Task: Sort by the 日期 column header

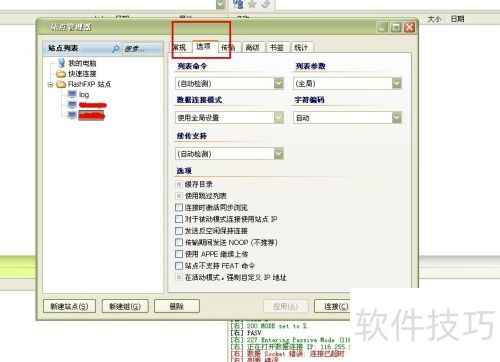Action: coord(457,19)
